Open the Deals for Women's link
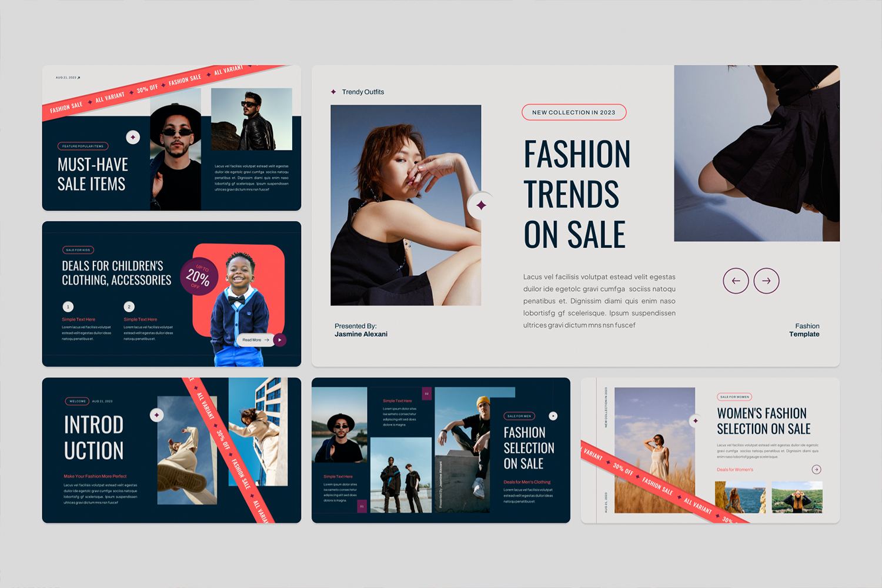Viewport: 882px width, 588px height. (x=734, y=470)
